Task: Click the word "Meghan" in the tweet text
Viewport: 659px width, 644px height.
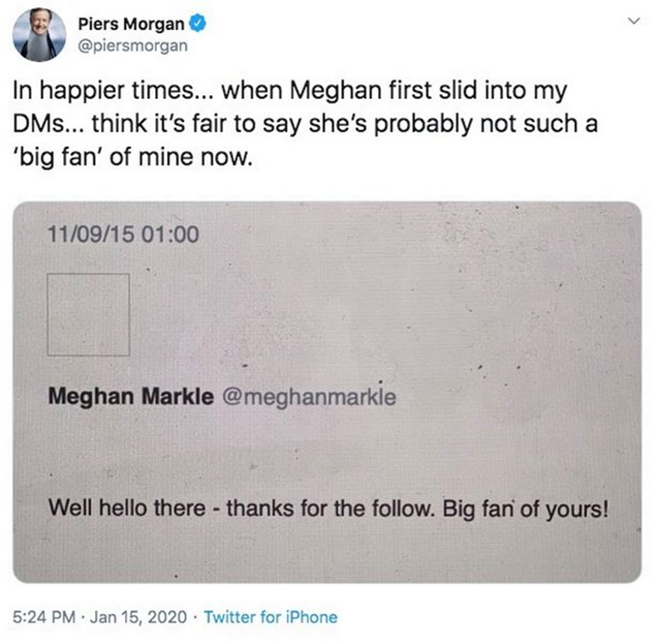Action: (x=330, y=91)
